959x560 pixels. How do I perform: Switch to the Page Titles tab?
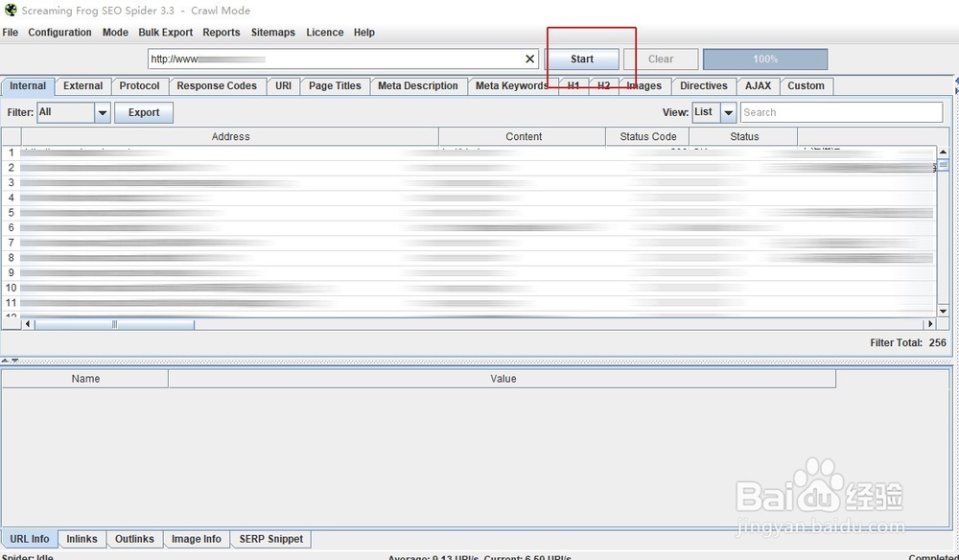pyautogui.click(x=335, y=85)
